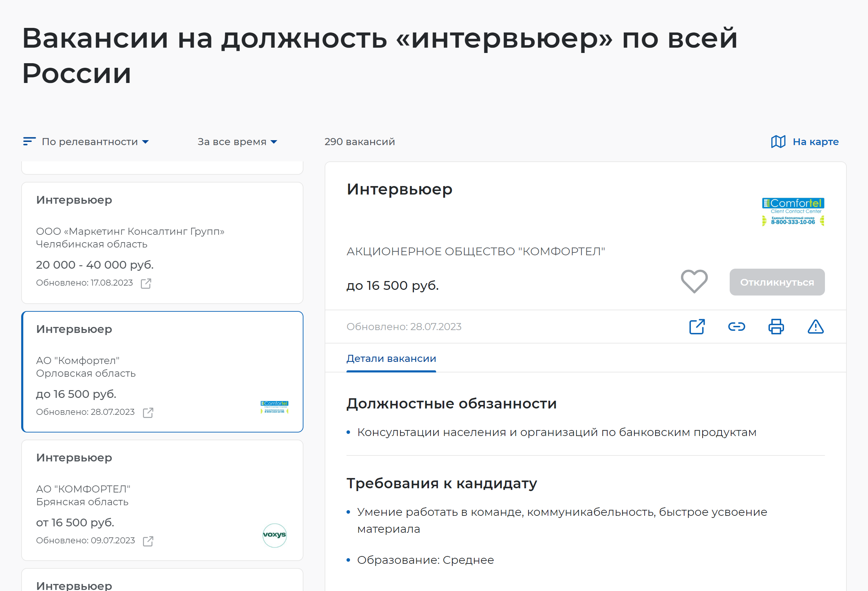The height and width of the screenshot is (591, 868).
Task: Click the Откликнуться button
Action: [777, 282]
